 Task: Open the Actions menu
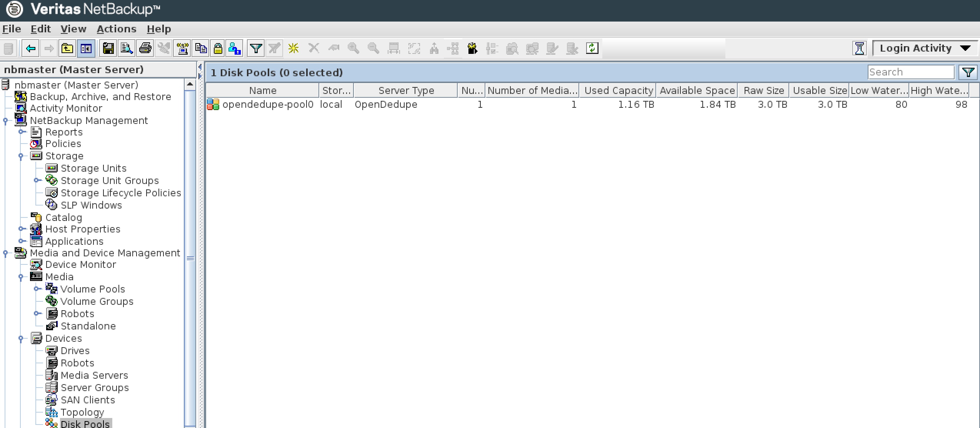click(x=116, y=29)
